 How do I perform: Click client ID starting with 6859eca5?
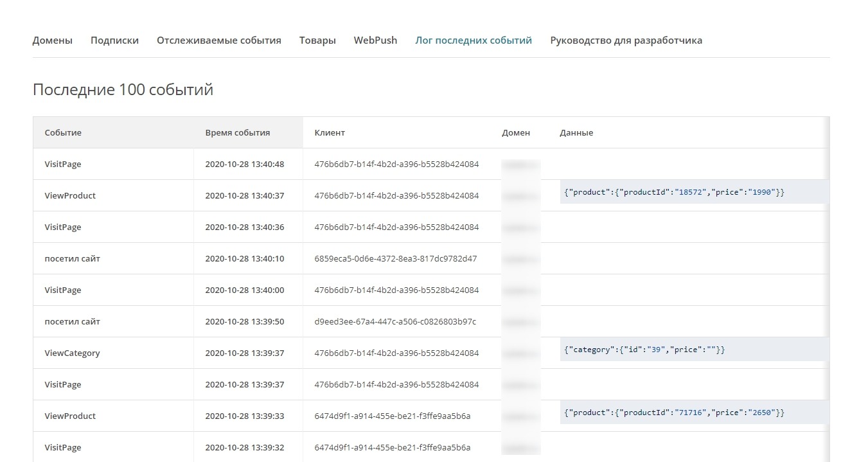(x=395, y=258)
